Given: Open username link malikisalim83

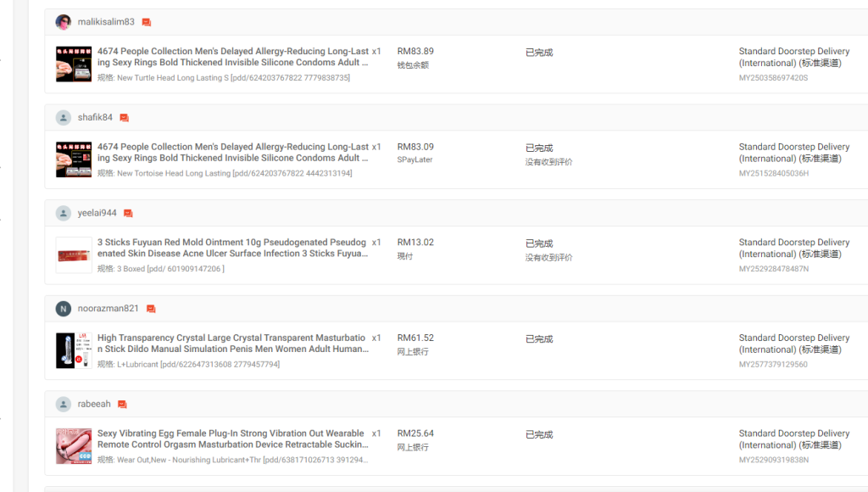Looking at the screenshot, I should tap(106, 21).
